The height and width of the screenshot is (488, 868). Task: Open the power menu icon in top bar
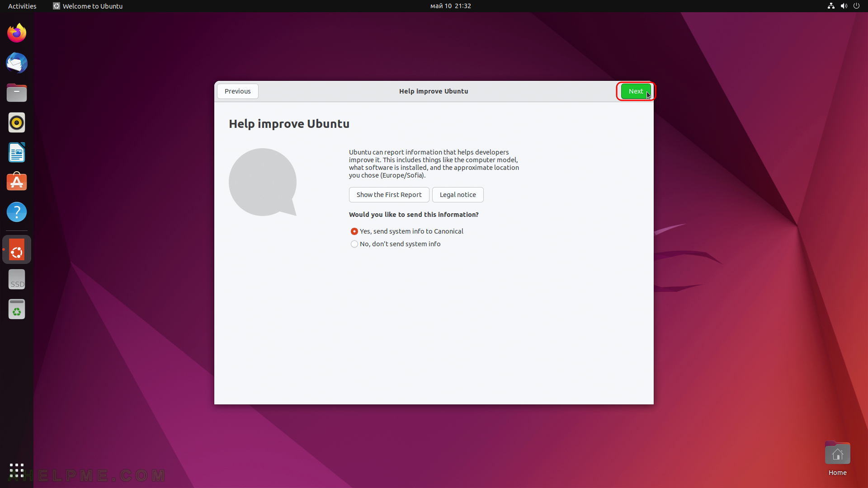pyautogui.click(x=856, y=6)
